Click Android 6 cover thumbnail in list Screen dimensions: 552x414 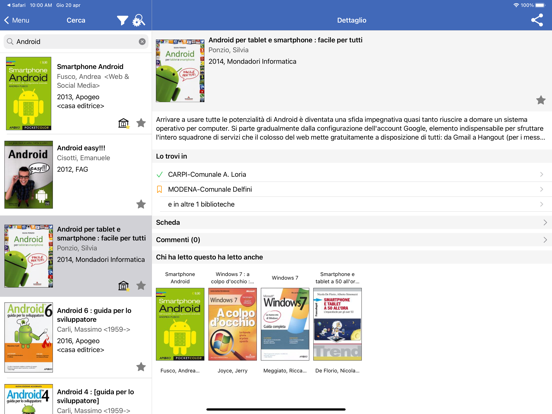pos(29,337)
